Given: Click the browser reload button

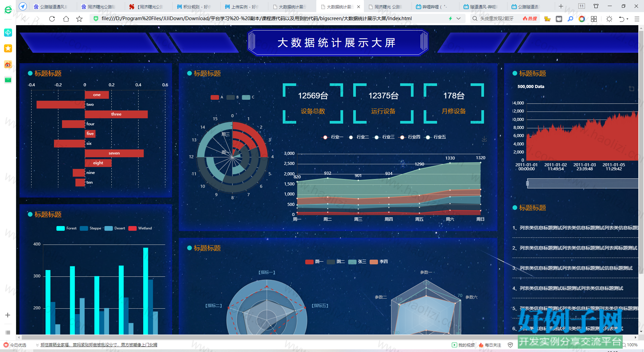Looking at the screenshot, I should 52,19.
